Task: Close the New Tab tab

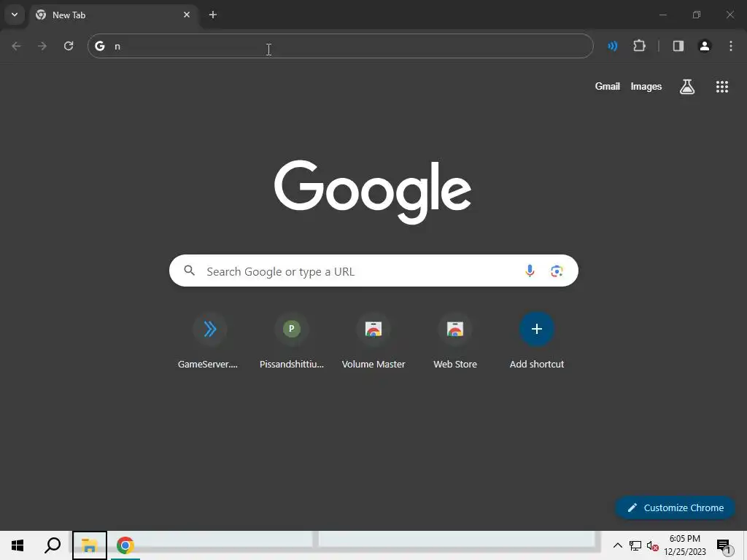Action: tap(187, 15)
